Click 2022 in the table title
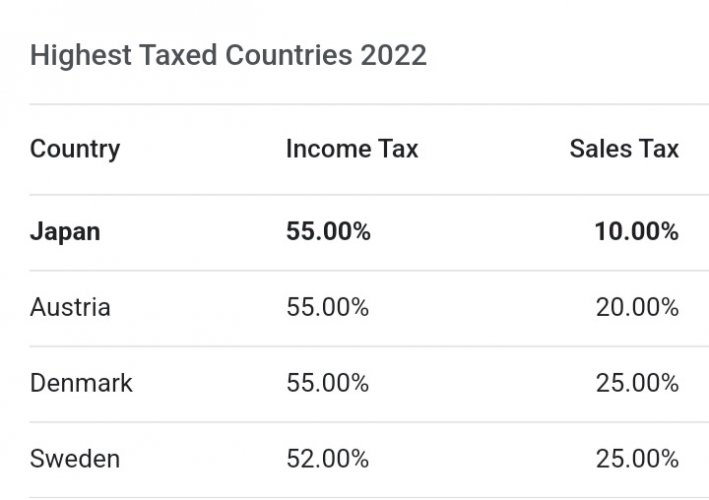Image resolution: width=709 pixels, height=500 pixels. pos(393,56)
